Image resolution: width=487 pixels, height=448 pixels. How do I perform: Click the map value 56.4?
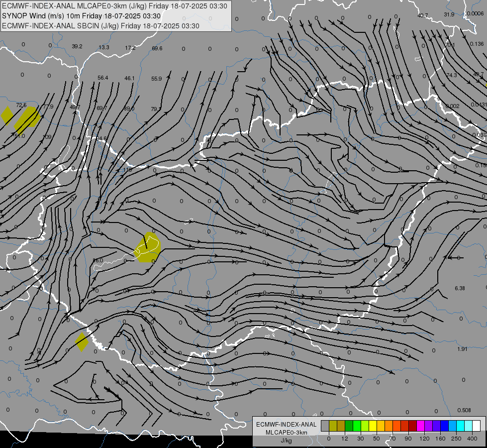(x=103, y=78)
